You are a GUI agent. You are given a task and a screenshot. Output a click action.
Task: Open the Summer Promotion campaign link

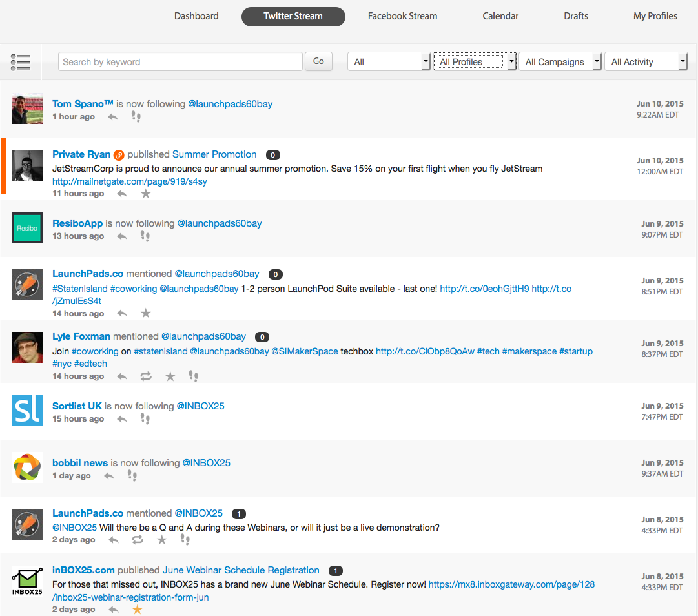pyautogui.click(x=214, y=154)
